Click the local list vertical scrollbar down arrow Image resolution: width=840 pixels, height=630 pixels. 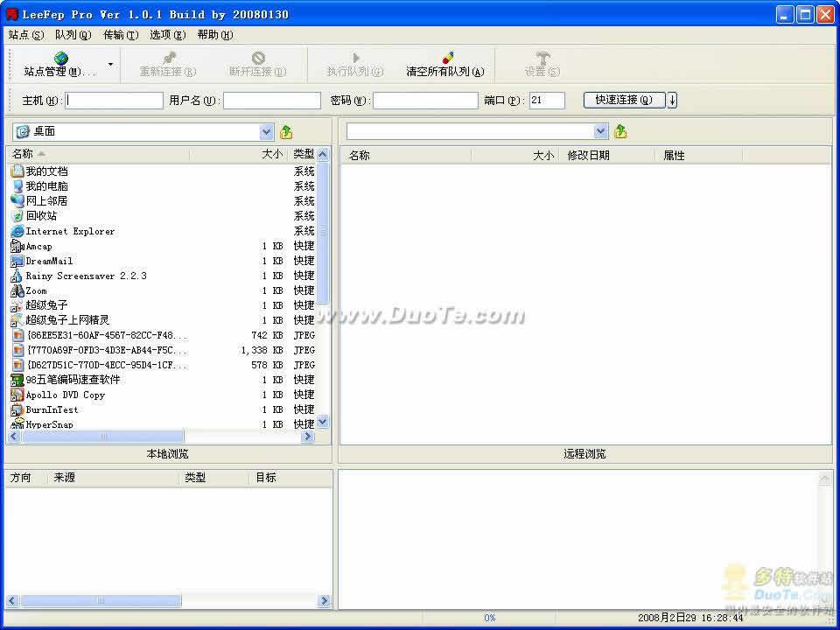pyautogui.click(x=323, y=422)
